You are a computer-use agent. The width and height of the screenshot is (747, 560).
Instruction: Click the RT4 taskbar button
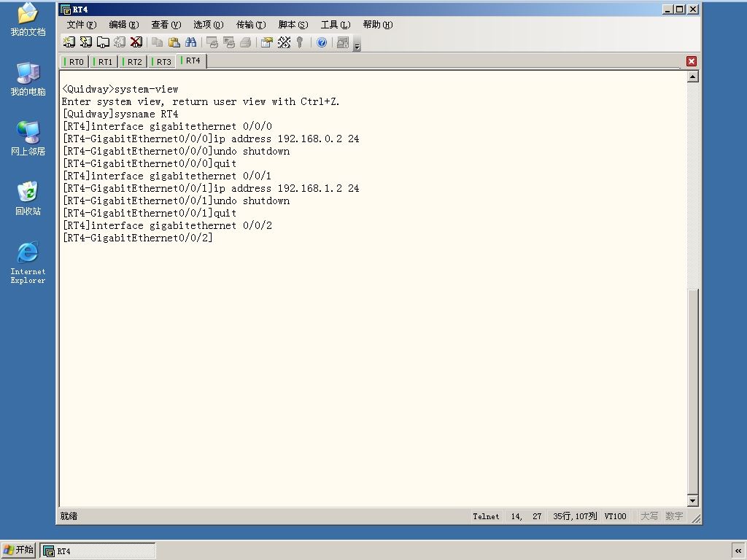click(98, 551)
